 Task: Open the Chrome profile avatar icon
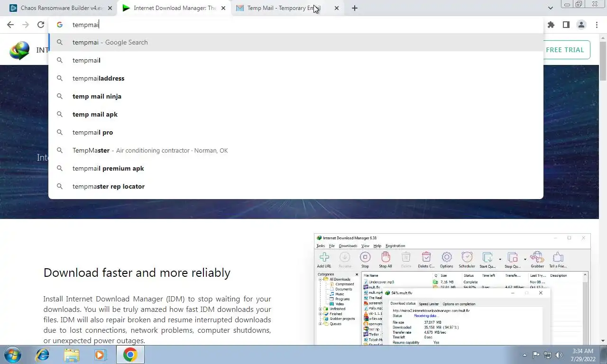tap(581, 25)
